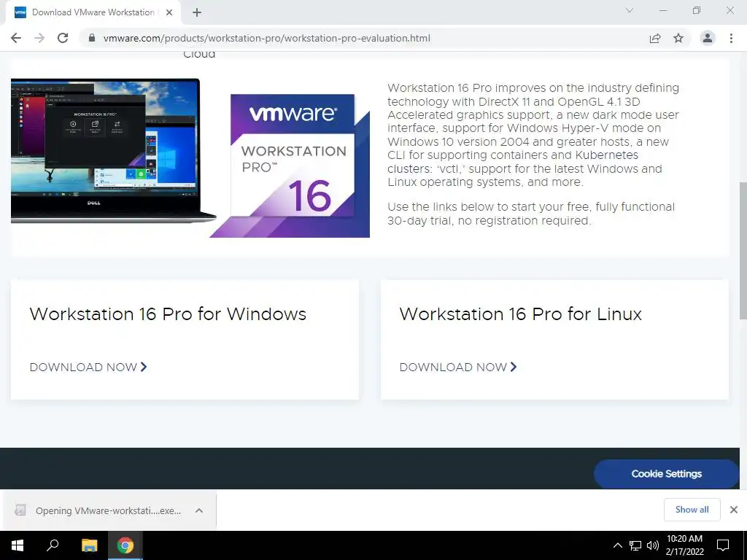Click the Dell laptop screenshot image
Screen dimensions: 747x560
click(x=112, y=150)
